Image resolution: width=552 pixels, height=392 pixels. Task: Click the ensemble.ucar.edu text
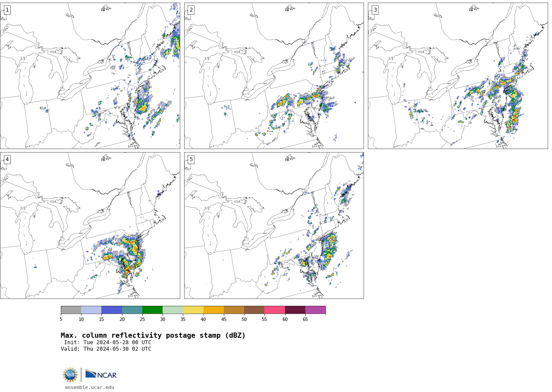tap(90, 388)
